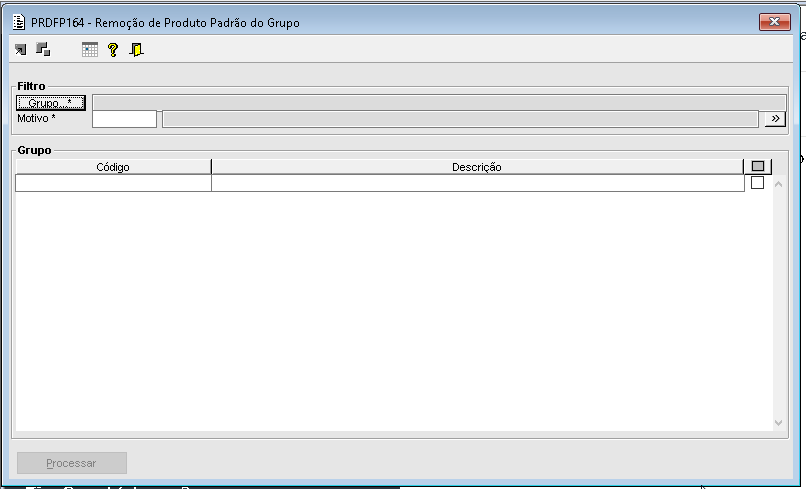Exit via the yellow door icon
The image size is (806, 489).
(x=136, y=49)
